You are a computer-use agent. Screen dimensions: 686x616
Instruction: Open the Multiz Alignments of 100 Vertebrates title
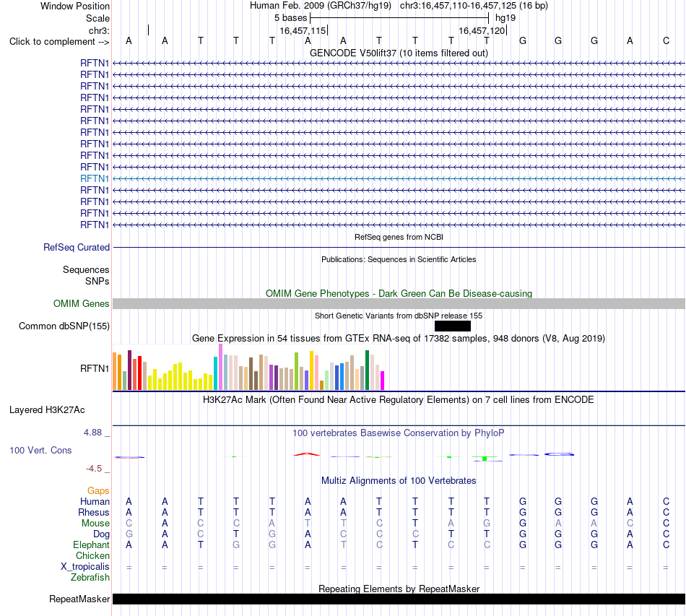(x=399, y=480)
